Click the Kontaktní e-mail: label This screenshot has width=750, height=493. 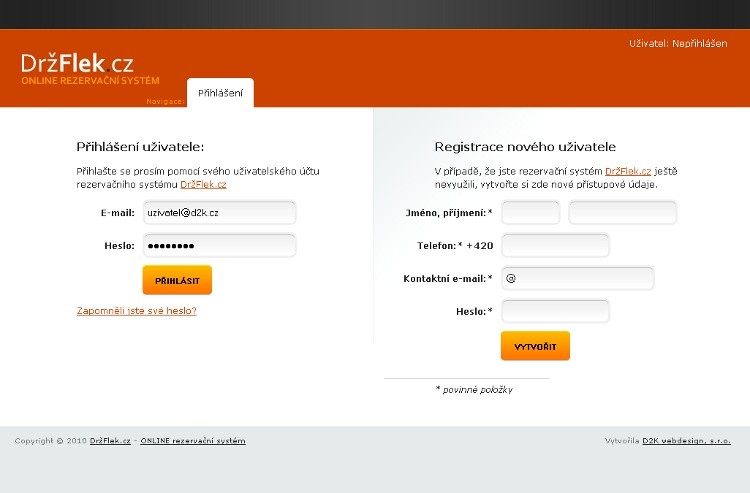click(448, 278)
